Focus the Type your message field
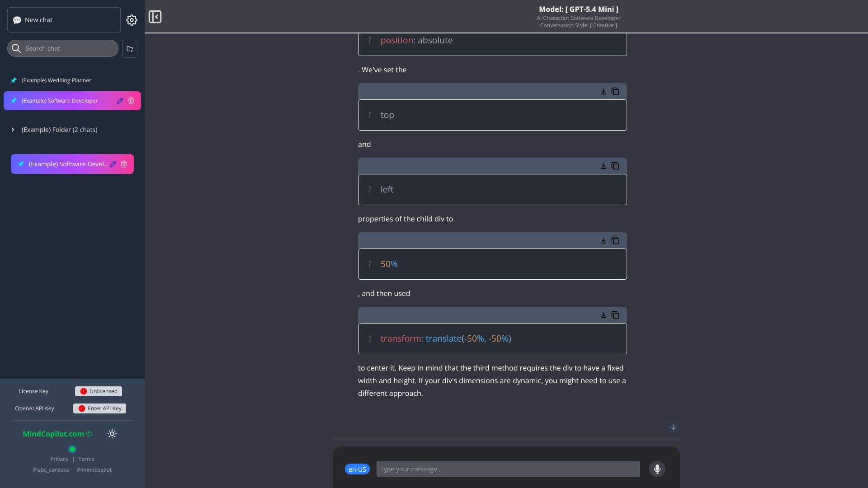868x488 pixels. (x=508, y=469)
